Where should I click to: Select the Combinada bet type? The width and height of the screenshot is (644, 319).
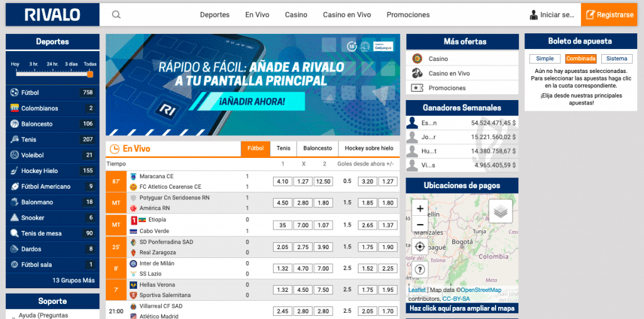coord(580,59)
